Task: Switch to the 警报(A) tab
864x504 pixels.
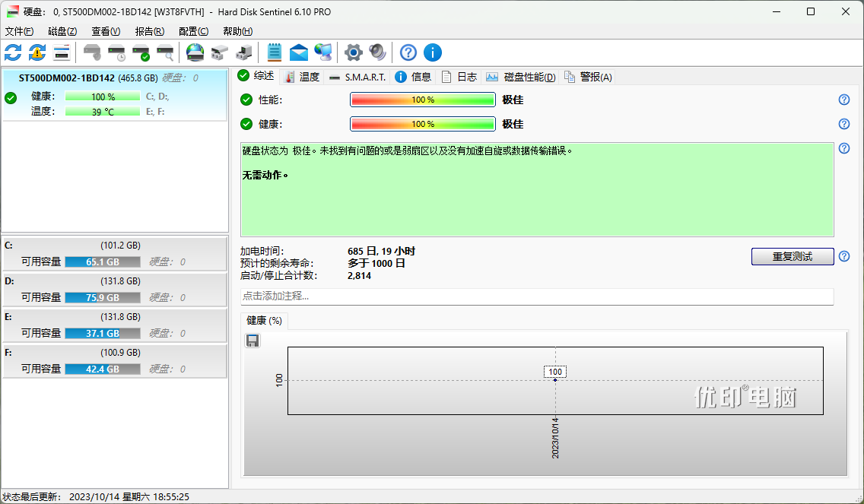Action: tap(588, 77)
